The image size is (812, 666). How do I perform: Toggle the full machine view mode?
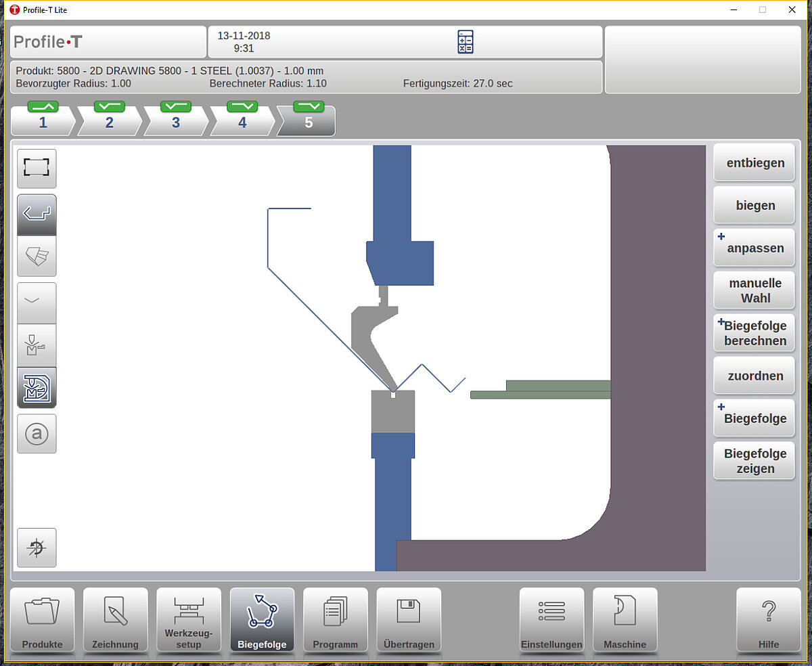(37, 387)
